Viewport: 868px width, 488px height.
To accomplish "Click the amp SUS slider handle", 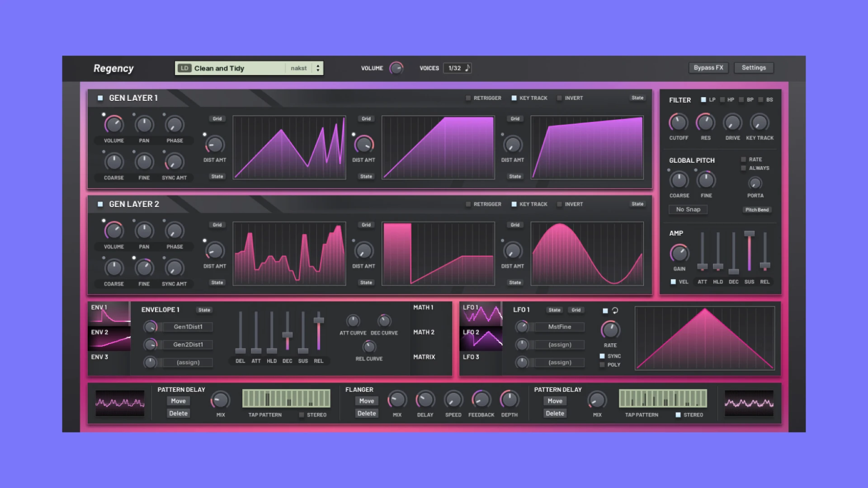I will [749, 234].
